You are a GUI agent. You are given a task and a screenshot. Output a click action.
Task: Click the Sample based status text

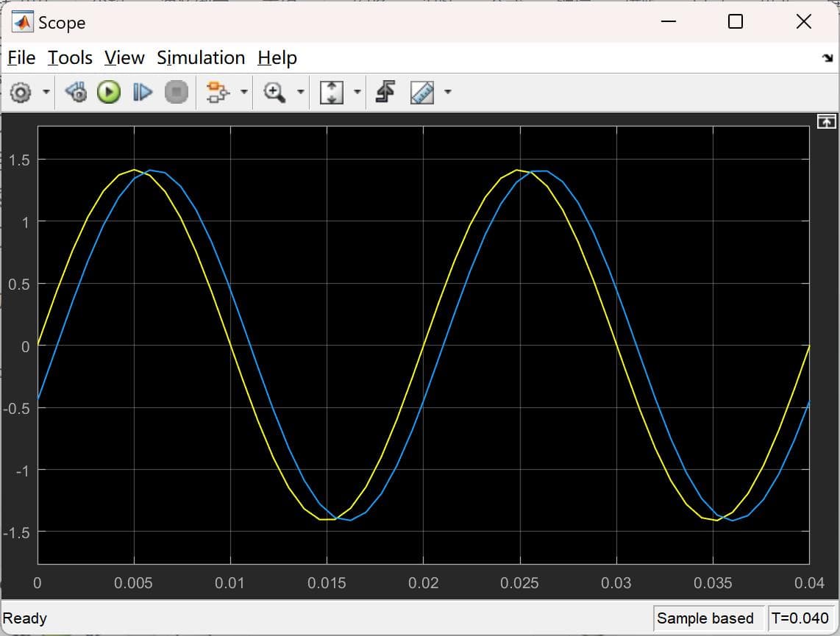coord(705,618)
